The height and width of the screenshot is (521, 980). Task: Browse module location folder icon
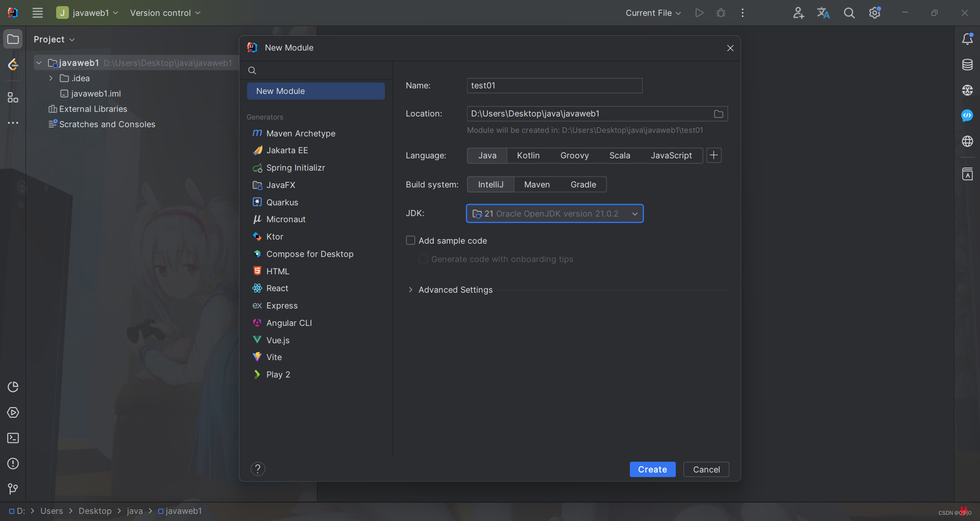[x=719, y=114]
